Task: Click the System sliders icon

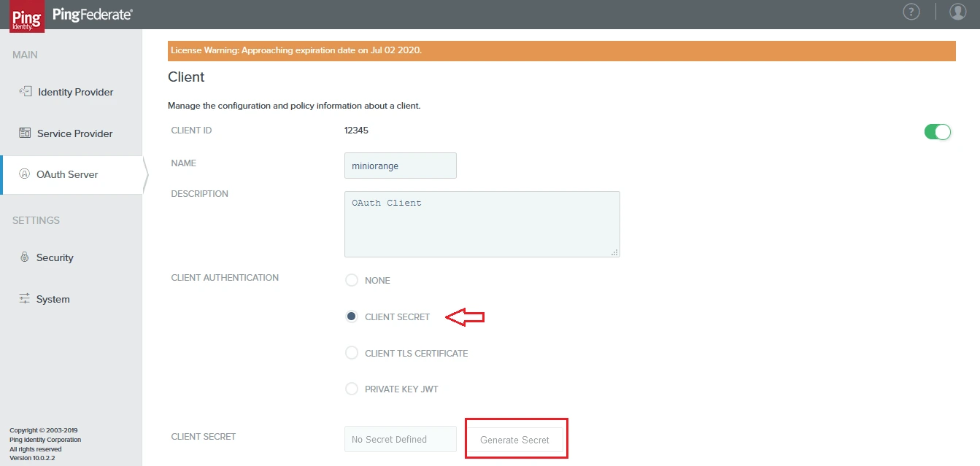Action: [24, 299]
